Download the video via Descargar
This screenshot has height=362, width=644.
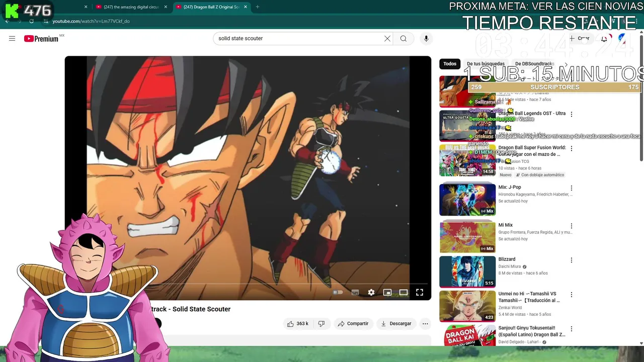[396, 324]
